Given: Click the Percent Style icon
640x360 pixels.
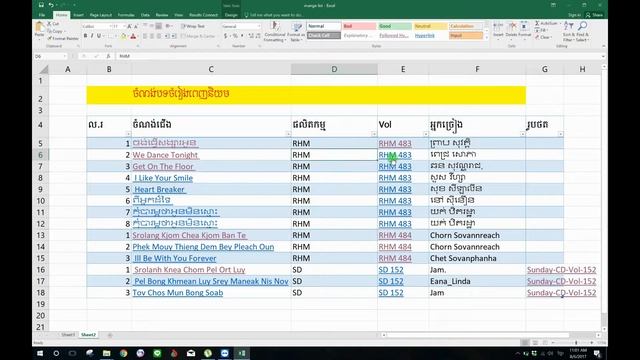Looking at the screenshot, I should tap(235, 36).
